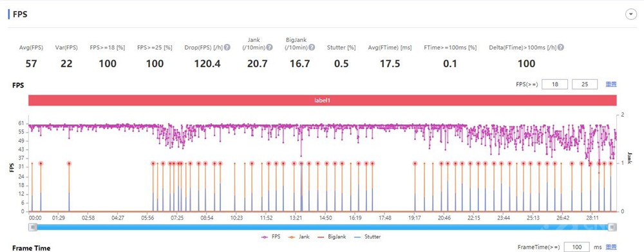This screenshot has width=644, height=252.
Task: Click the reset link beside the FrameTime threshold
Action: (611, 247)
